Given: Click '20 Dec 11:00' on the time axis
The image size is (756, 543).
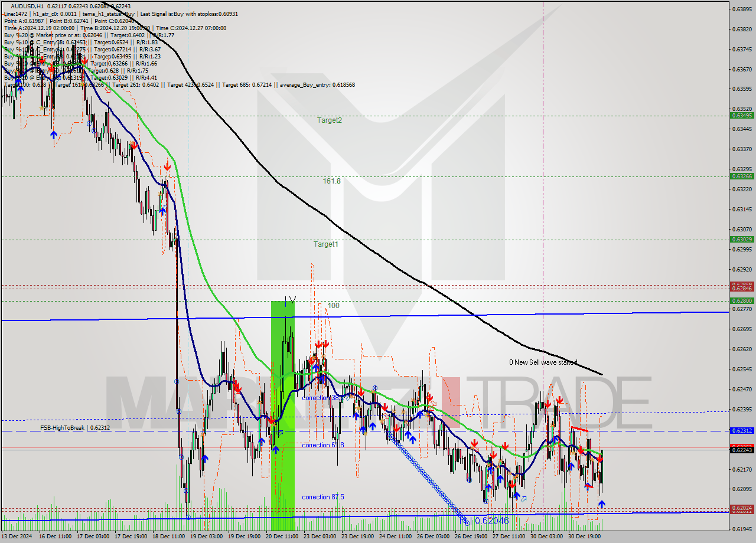Looking at the screenshot, I should [281, 537].
